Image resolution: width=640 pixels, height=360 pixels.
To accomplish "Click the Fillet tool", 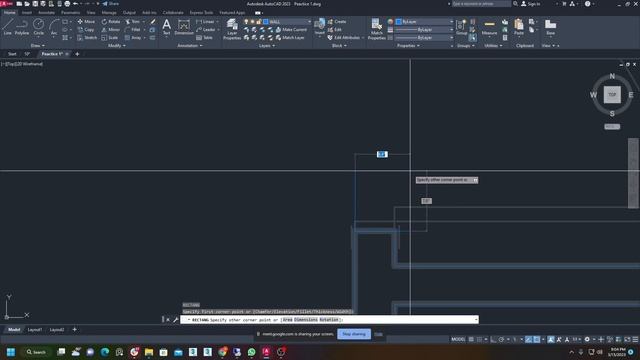I will 133,30.
